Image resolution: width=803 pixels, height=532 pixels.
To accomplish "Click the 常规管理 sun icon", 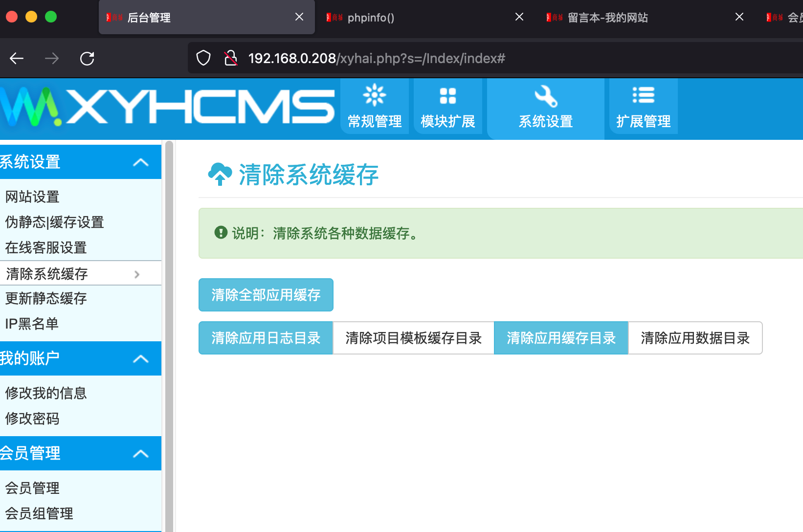I will [x=375, y=95].
